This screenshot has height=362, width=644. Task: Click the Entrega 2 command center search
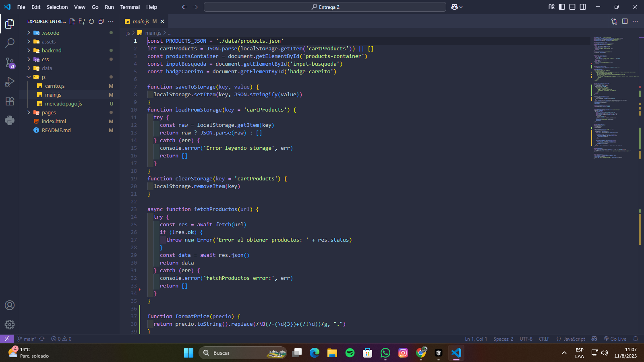[325, 7]
